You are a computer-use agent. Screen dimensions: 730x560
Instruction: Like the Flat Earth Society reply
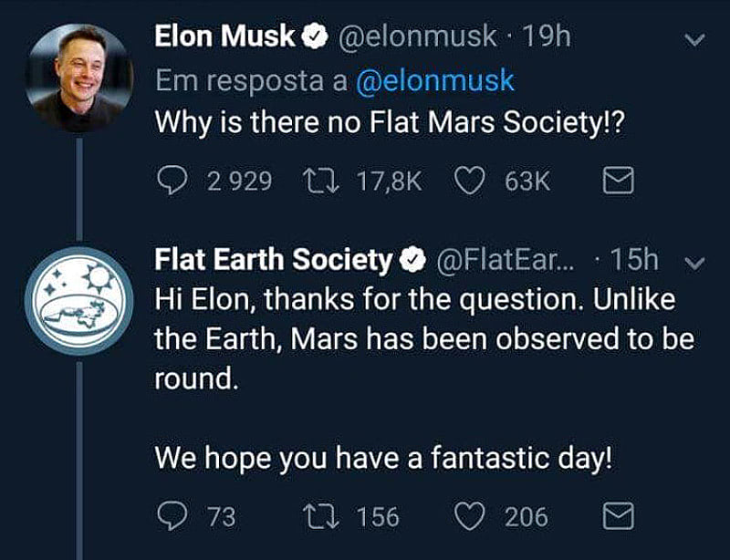(468, 517)
